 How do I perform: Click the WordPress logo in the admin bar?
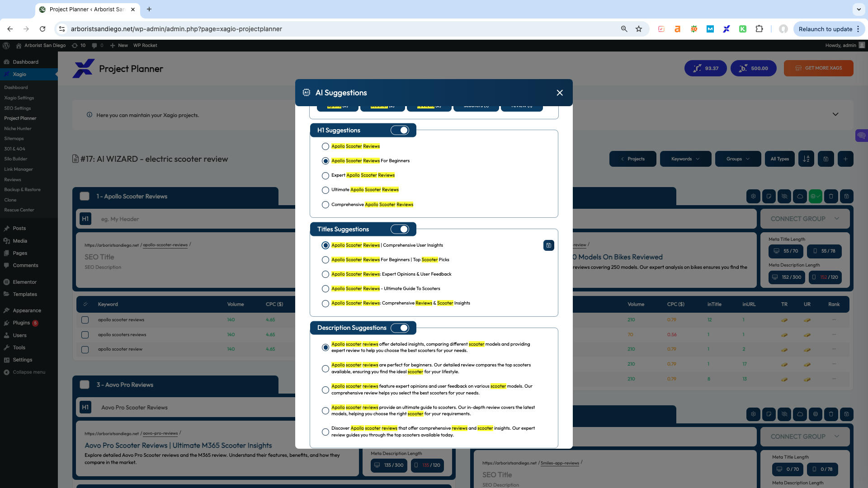[6, 45]
